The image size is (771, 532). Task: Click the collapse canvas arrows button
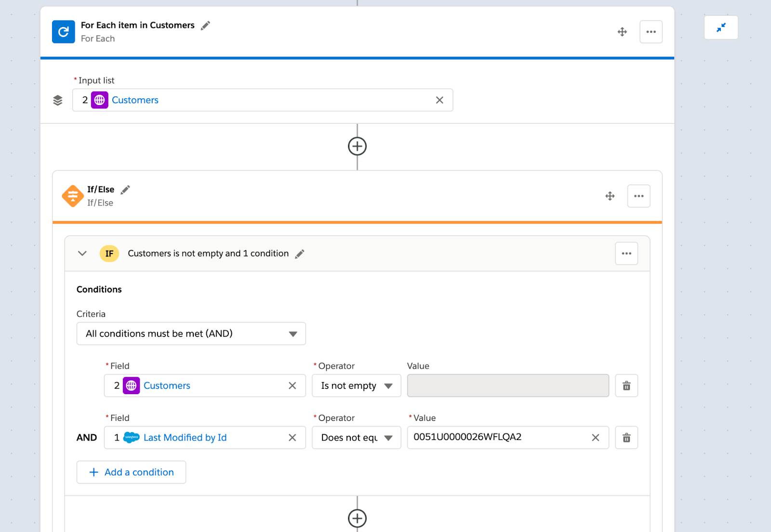coord(721,27)
